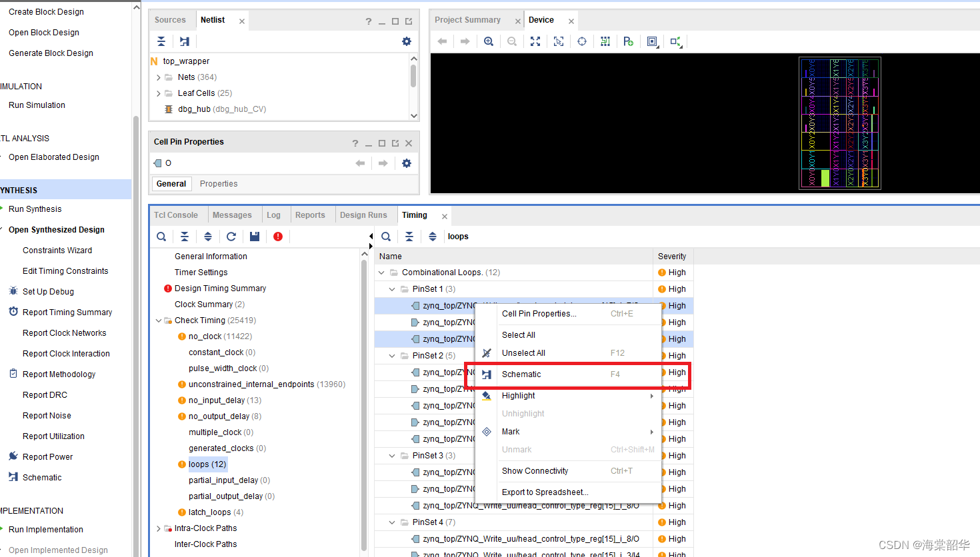Choose Export to Spreadsheet... in context menu
Image resolution: width=980 pixels, height=557 pixels.
(568, 492)
